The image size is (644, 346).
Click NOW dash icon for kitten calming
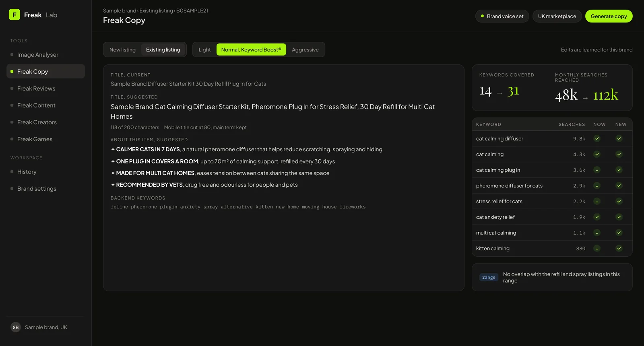click(x=597, y=248)
